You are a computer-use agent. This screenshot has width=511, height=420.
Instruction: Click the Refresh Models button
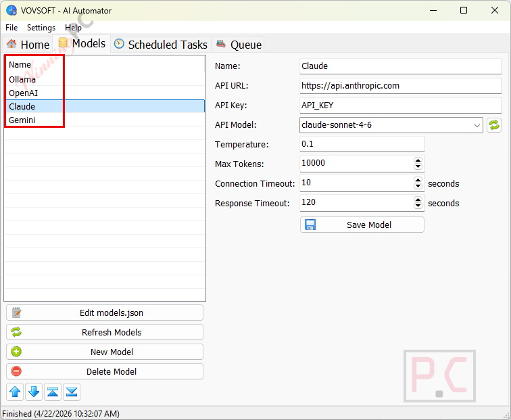click(105, 332)
